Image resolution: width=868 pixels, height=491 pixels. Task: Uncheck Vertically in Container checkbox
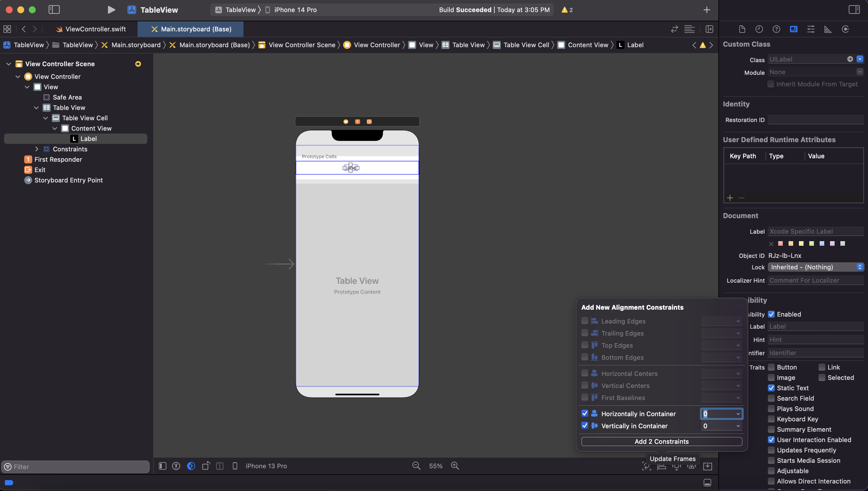[585, 426]
